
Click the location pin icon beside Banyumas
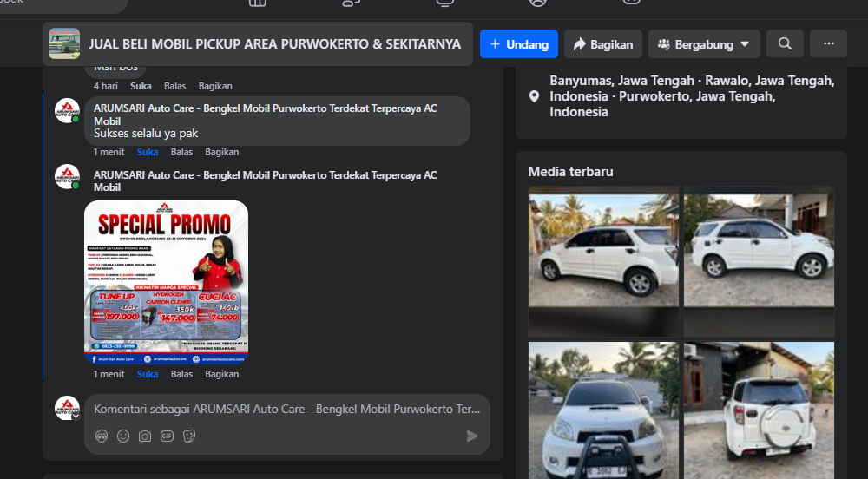tap(534, 96)
